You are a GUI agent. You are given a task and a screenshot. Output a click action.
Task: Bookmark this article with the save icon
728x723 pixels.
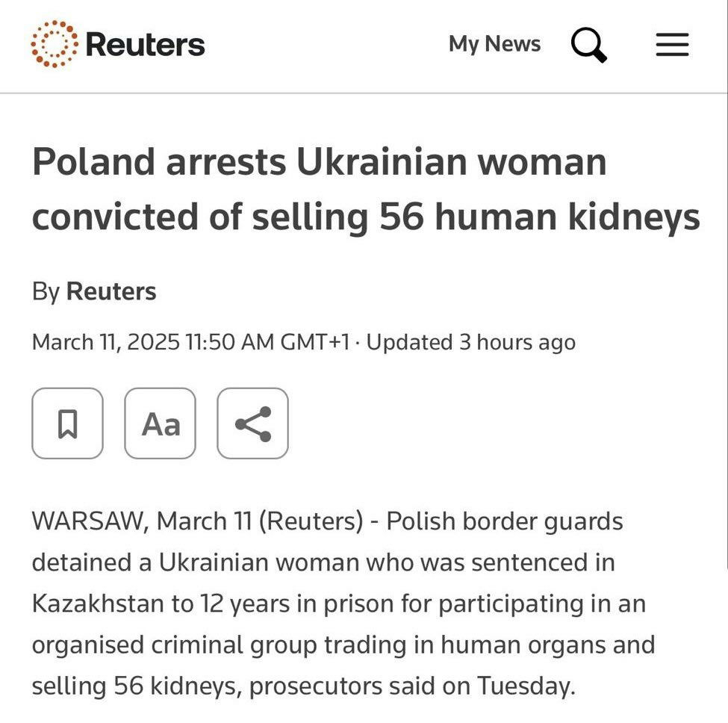pos(67,423)
